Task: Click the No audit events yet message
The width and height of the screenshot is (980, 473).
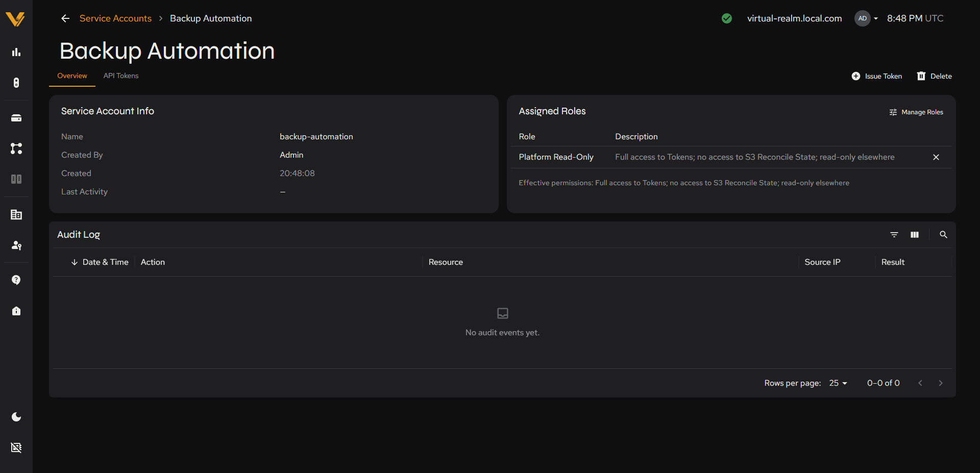Action: [502, 333]
